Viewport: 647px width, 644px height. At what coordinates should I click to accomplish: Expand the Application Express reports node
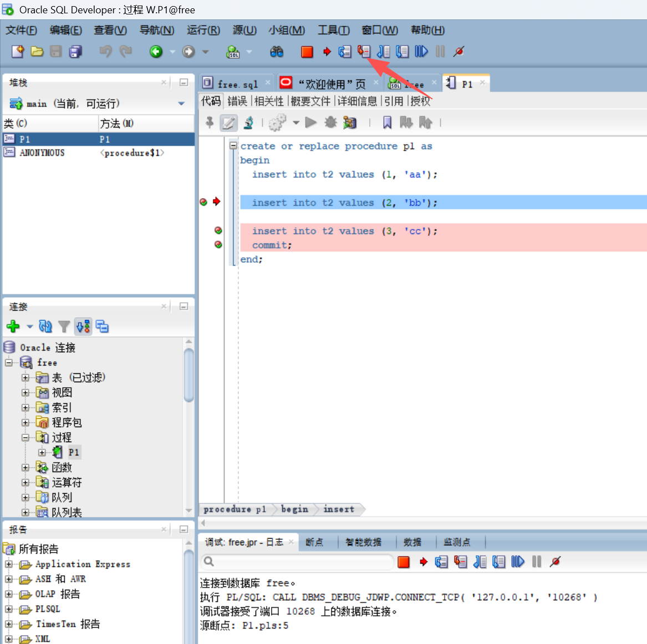click(9, 564)
